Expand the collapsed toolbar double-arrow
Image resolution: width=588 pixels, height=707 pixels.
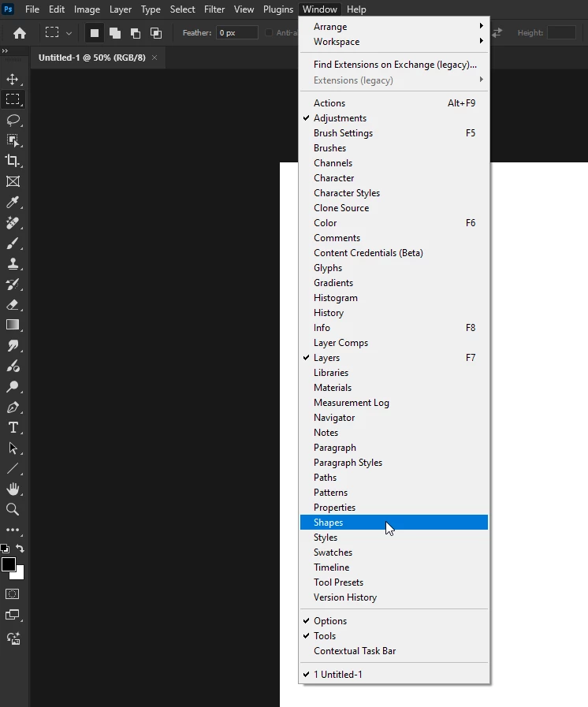point(5,51)
